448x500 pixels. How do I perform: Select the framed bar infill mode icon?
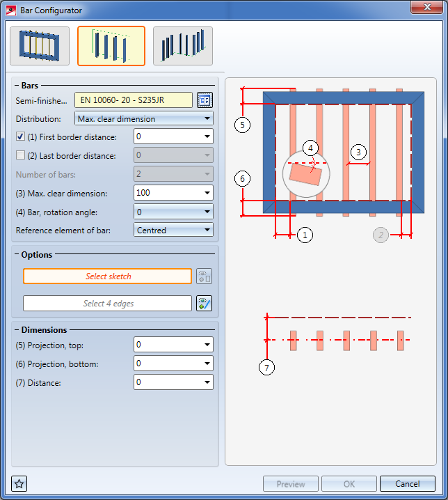[x=40, y=46]
